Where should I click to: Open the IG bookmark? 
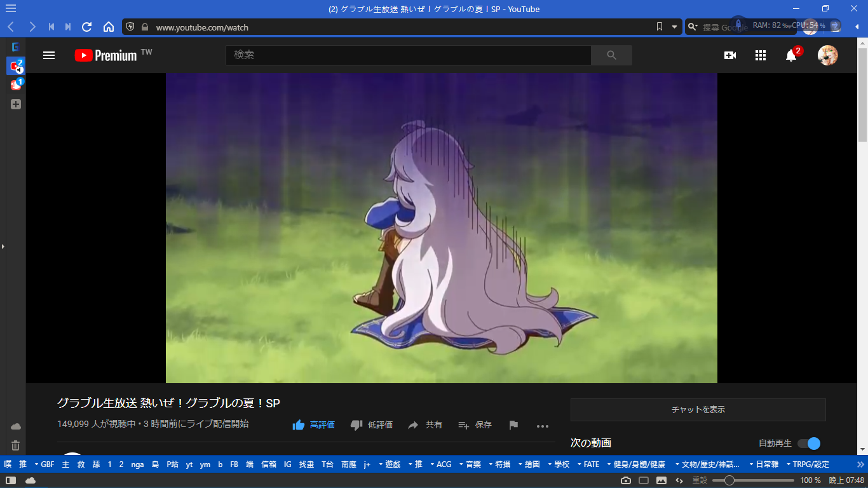(x=288, y=464)
